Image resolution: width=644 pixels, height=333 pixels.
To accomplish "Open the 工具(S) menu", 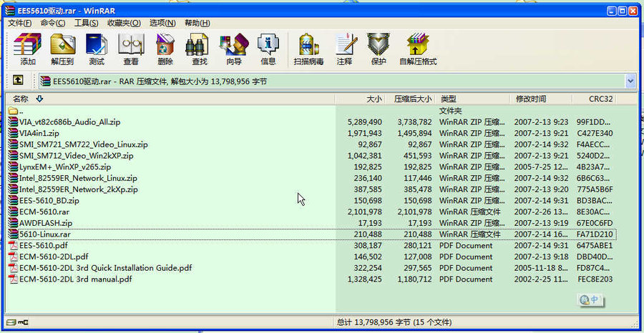I will click(86, 23).
